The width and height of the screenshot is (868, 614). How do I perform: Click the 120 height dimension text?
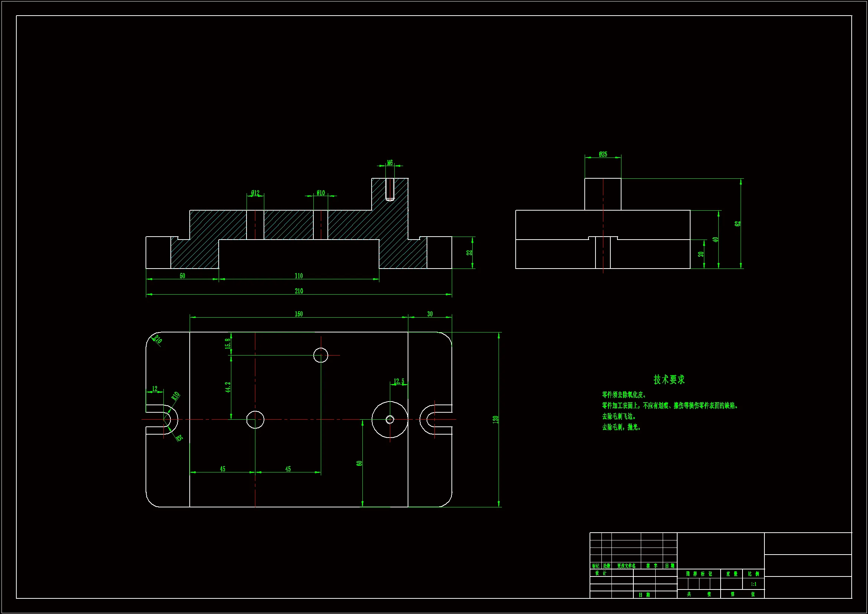(x=495, y=419)
